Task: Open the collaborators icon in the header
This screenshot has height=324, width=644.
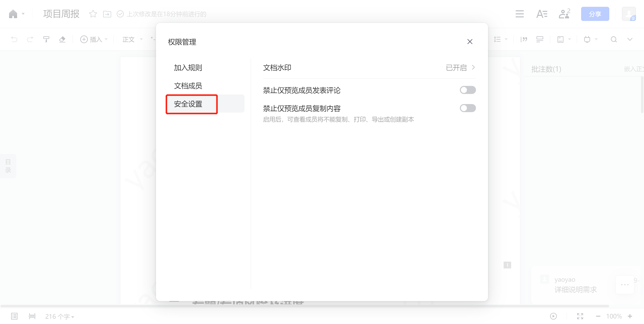Action: click(x=564, y=14)
